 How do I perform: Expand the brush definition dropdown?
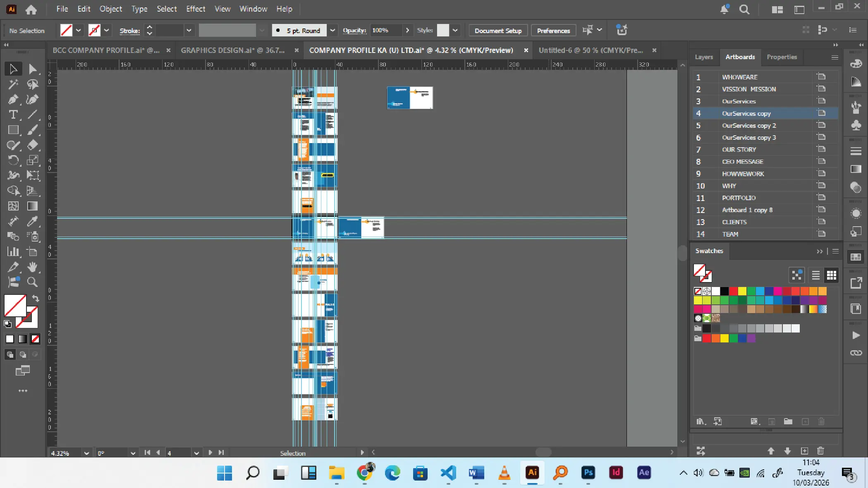click(332, 30)
